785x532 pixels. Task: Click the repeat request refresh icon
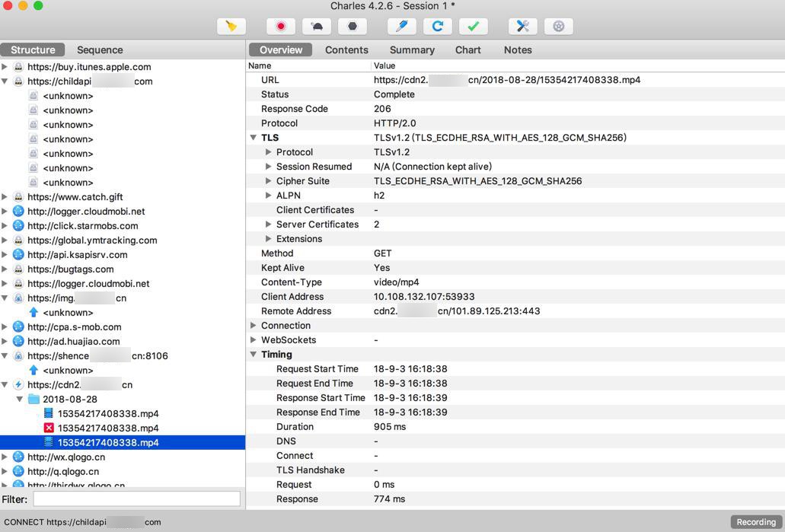(438, 26)
